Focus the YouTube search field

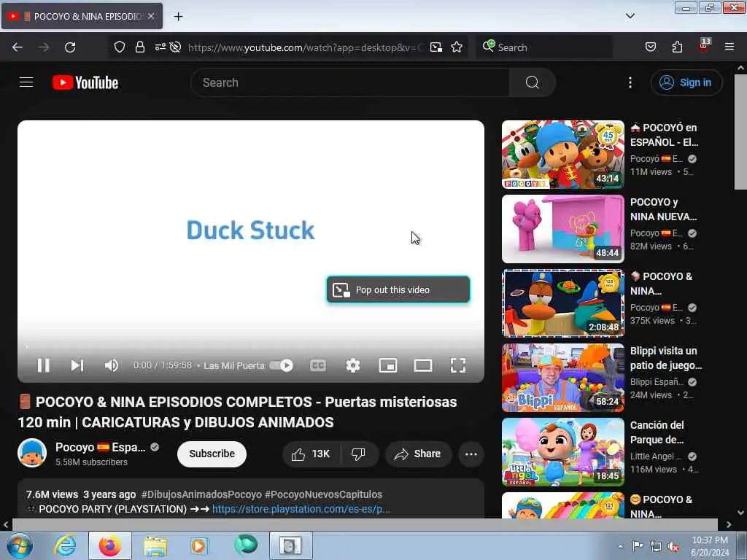pyautogui.click(x=350, y=82)
